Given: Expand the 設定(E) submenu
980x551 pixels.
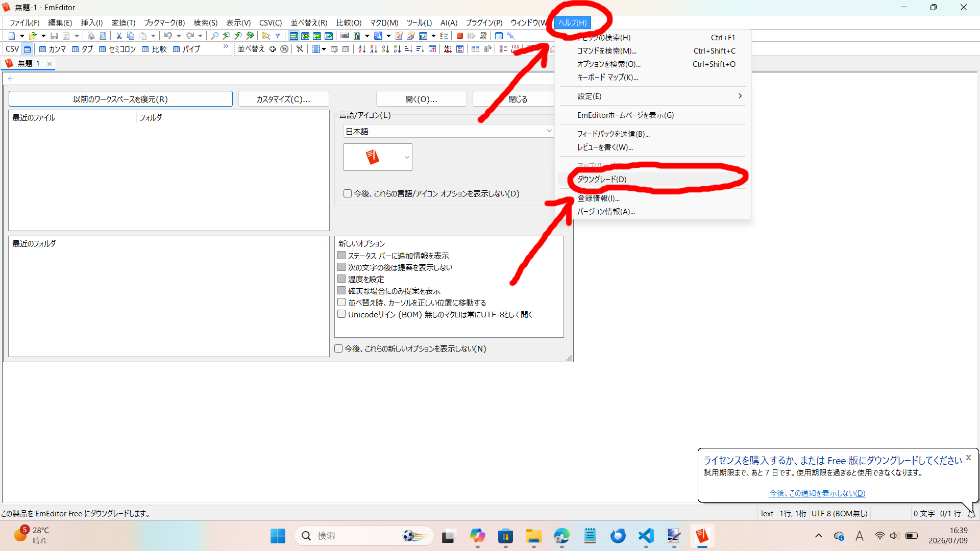Looking at the screenshot, I should point(653,96).
